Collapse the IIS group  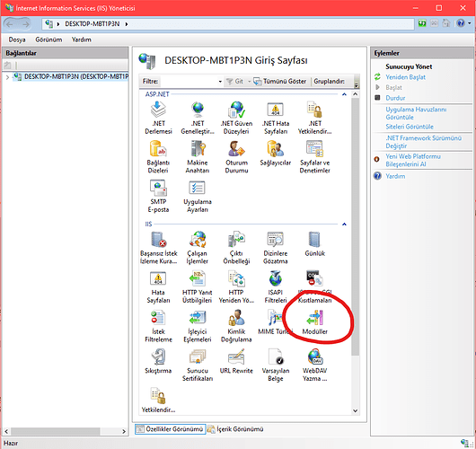344,224
